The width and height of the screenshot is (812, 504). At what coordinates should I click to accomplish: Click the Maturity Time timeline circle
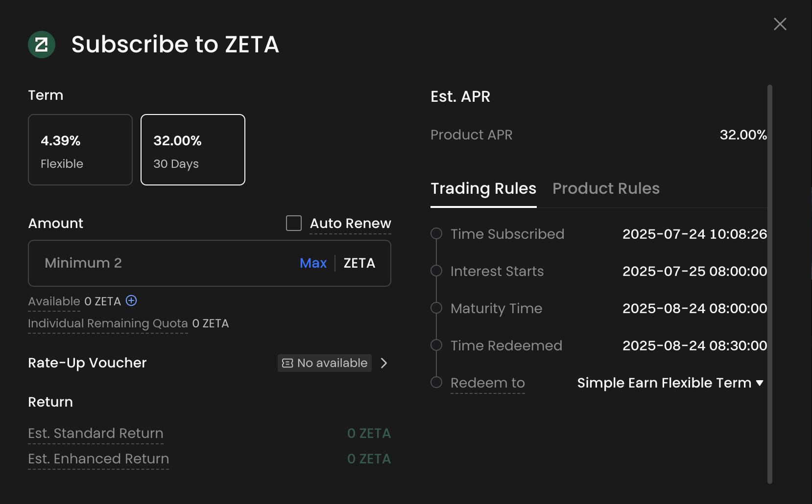(436, 308)
